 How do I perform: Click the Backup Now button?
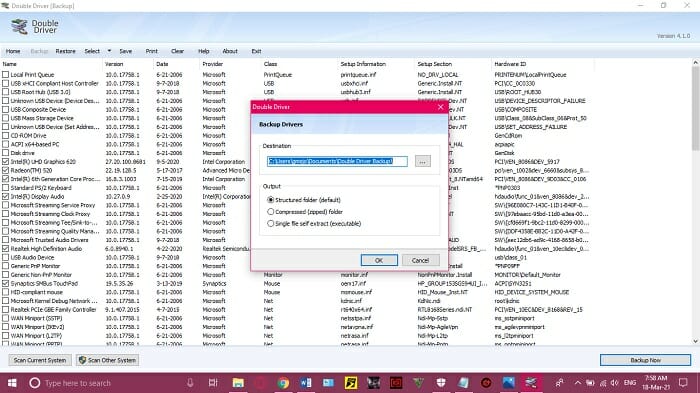tap(646, 360)
